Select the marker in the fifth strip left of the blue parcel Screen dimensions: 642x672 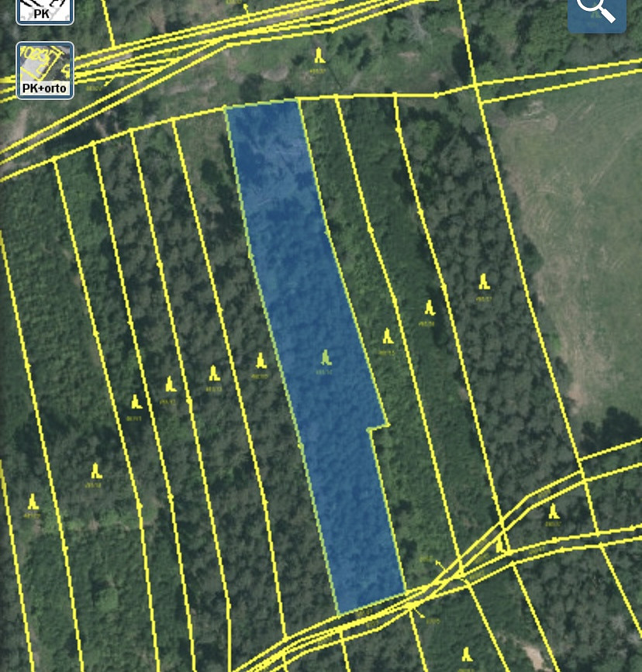[x=95, y=470]
